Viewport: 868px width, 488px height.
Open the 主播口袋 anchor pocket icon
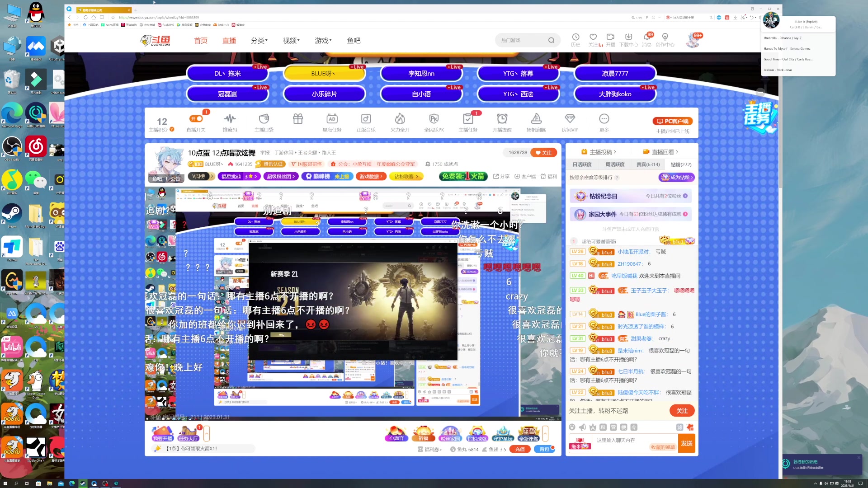point(264,120)
